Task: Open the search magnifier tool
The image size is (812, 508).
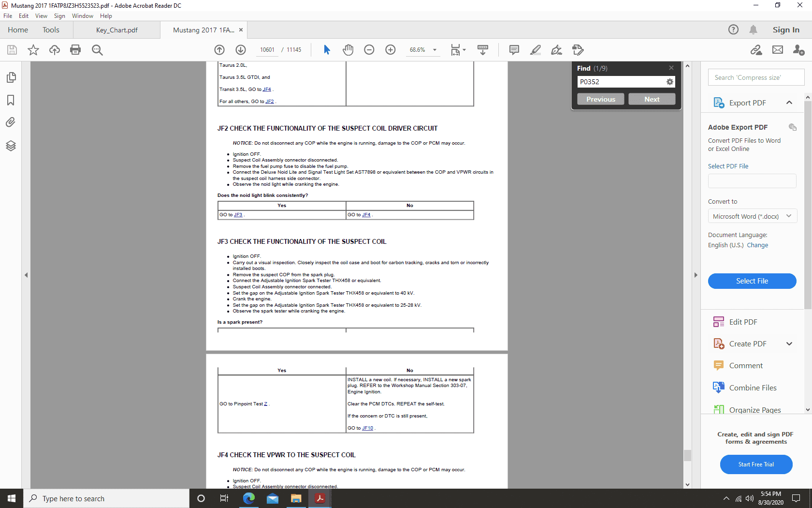Action: [97, 50]
